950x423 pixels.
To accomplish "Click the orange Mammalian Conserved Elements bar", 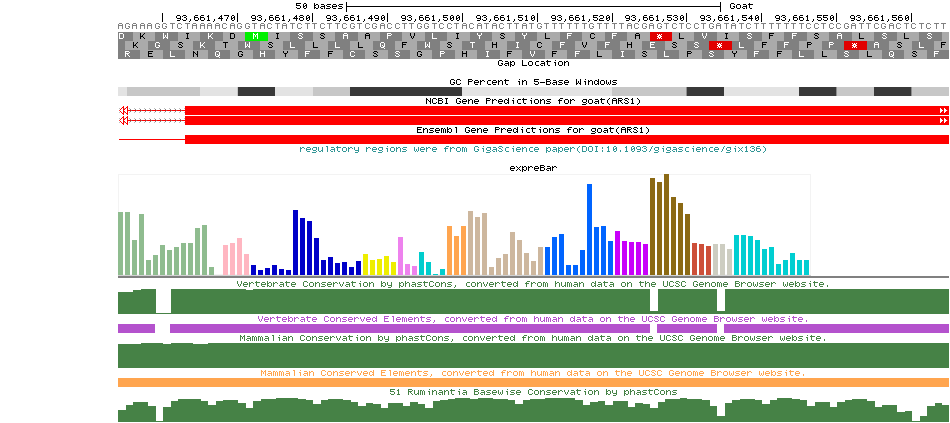I will (x=533, y=382).
